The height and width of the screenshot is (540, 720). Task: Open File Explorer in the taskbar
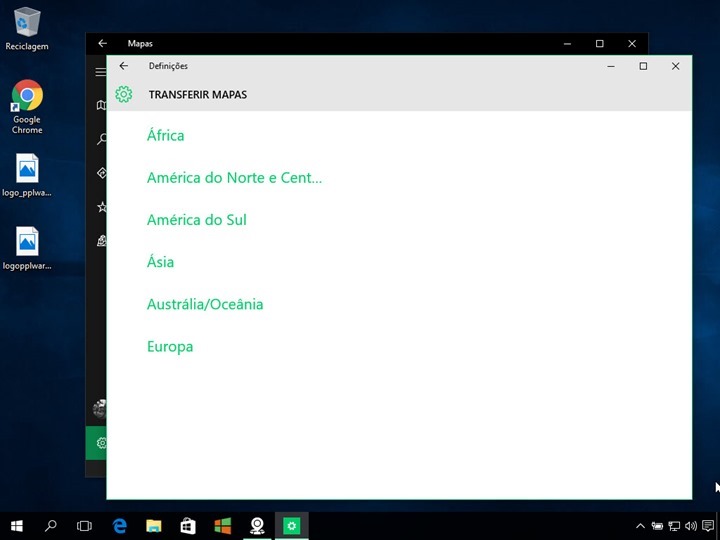154,525
